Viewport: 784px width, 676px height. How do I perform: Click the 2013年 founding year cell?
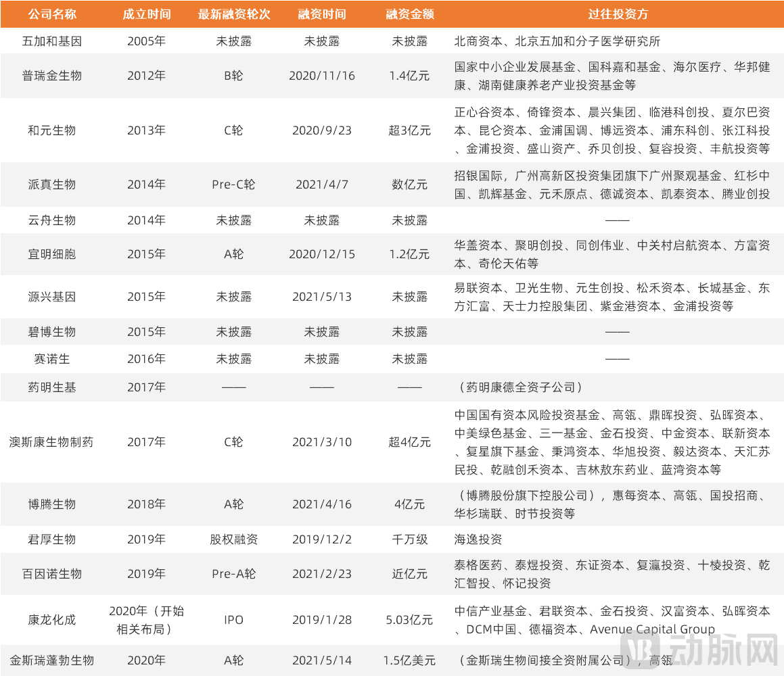coord(147,130)
